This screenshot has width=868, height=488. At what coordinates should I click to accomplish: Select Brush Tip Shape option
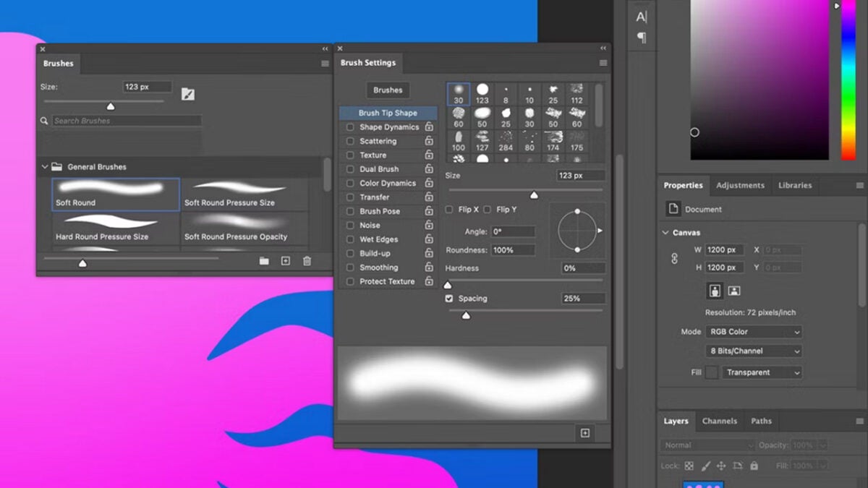coord(388,114)
